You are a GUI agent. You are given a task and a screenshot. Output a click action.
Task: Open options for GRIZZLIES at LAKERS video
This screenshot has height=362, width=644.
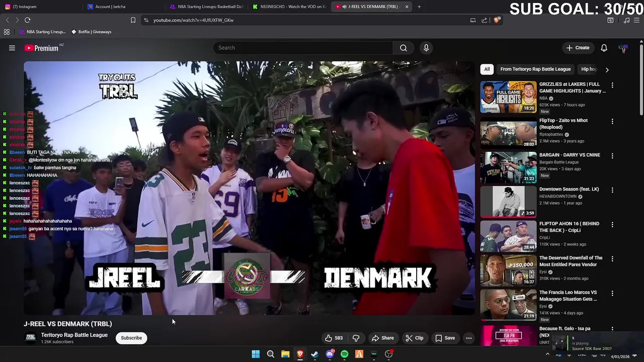[x=612, y=85]
